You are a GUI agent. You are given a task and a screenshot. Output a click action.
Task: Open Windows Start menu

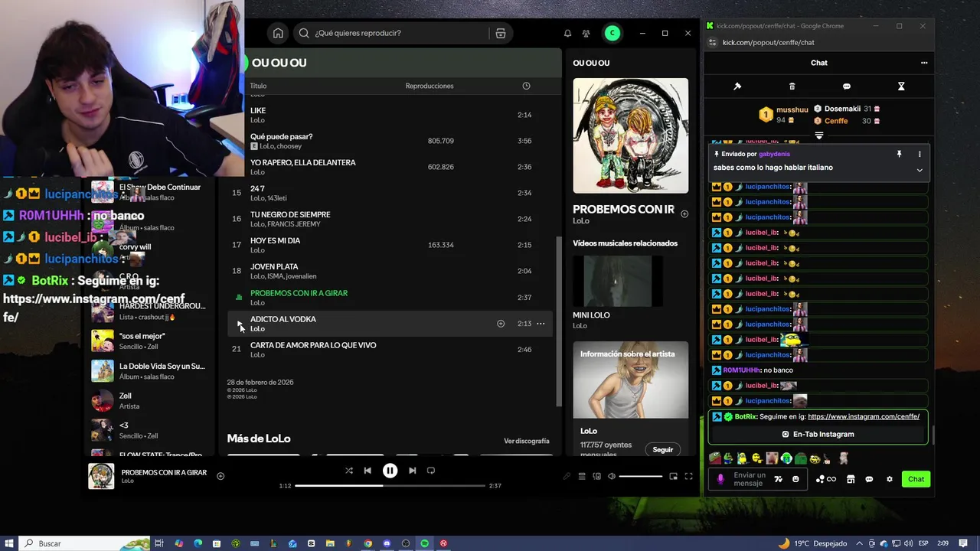click(x=9, y=543)
